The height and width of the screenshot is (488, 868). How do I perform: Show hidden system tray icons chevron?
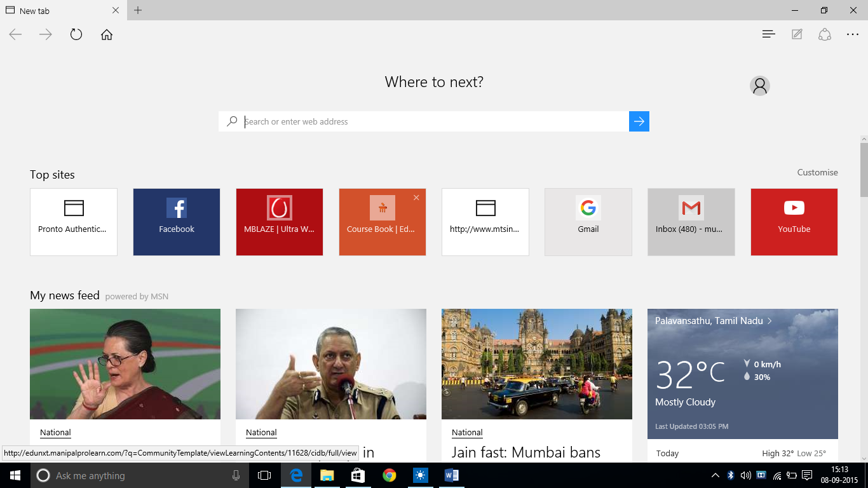pyautogui.click(x=715, y=475)
